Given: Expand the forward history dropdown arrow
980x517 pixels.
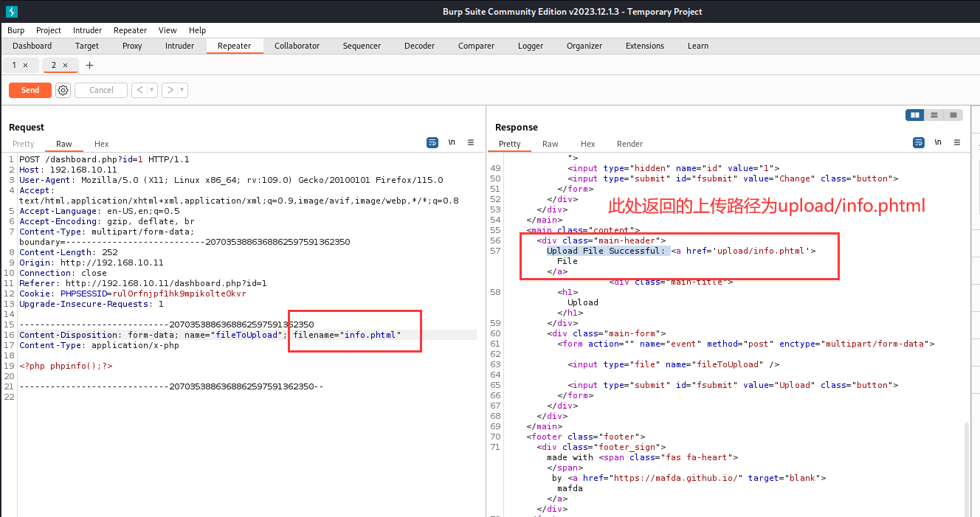Looking at the screenshot, I should tap(182, 90).
